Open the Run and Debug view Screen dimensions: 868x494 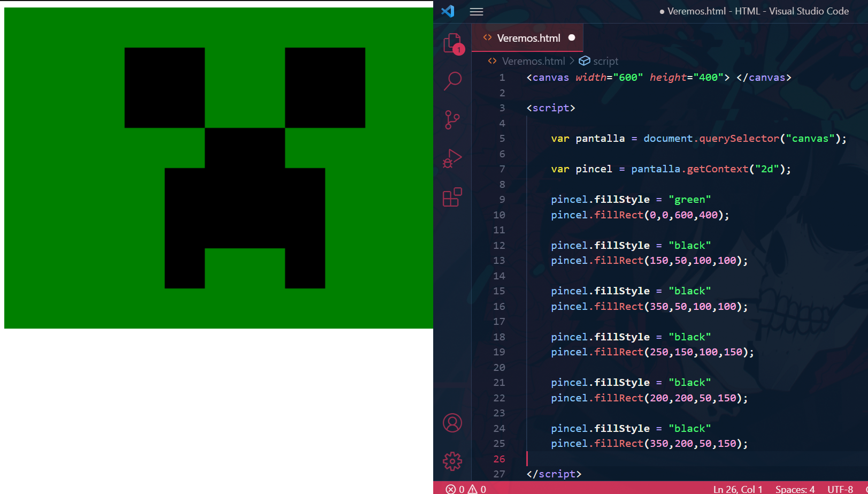[452, 158]
